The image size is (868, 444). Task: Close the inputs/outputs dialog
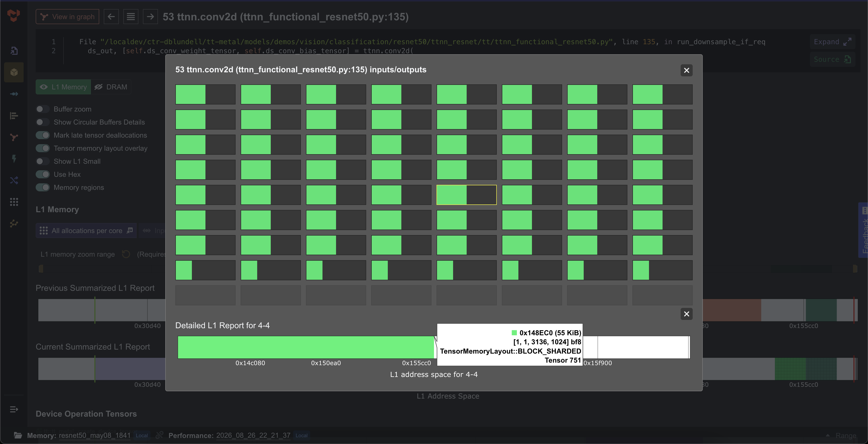coord(686,70)
